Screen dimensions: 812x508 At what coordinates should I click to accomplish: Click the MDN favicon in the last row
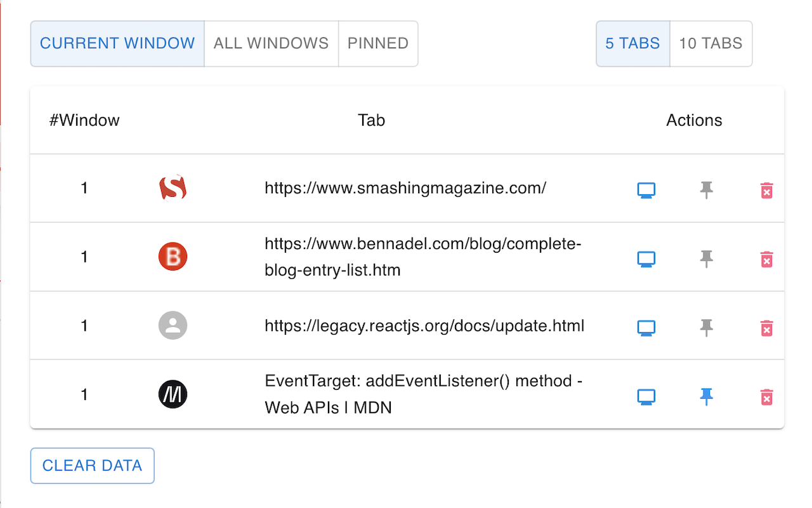pyautogui.click(x=173, y=394)
